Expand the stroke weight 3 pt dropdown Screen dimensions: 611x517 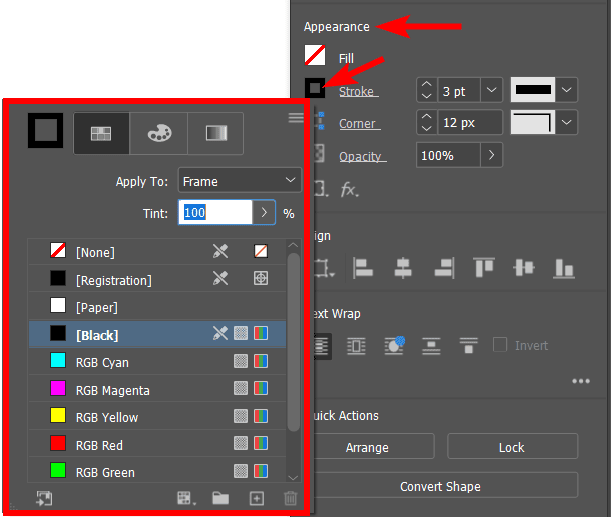(491, 91)
